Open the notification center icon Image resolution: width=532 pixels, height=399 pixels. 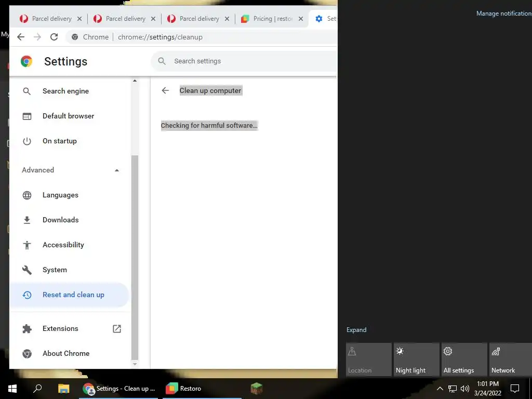(x=515, y=389)
